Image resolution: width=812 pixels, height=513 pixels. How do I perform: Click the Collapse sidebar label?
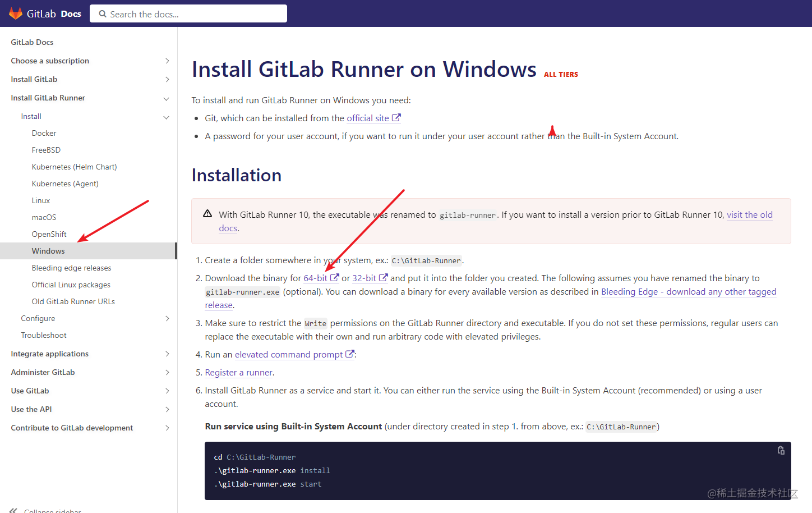pos(53,511)
